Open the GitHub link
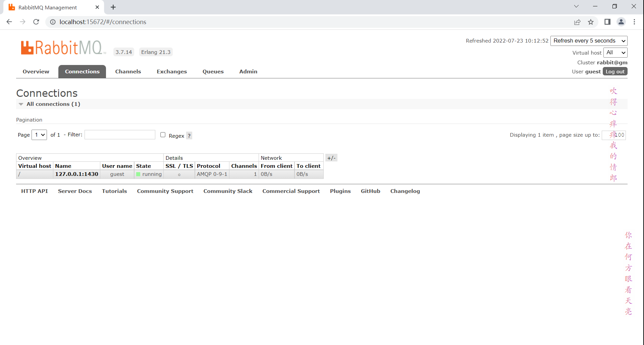 click(370, 191)
